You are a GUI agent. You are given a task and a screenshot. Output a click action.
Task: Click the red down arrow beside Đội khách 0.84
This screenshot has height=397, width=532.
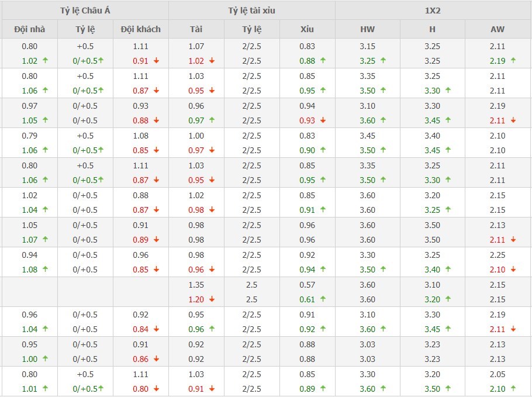tap(156, 329)
